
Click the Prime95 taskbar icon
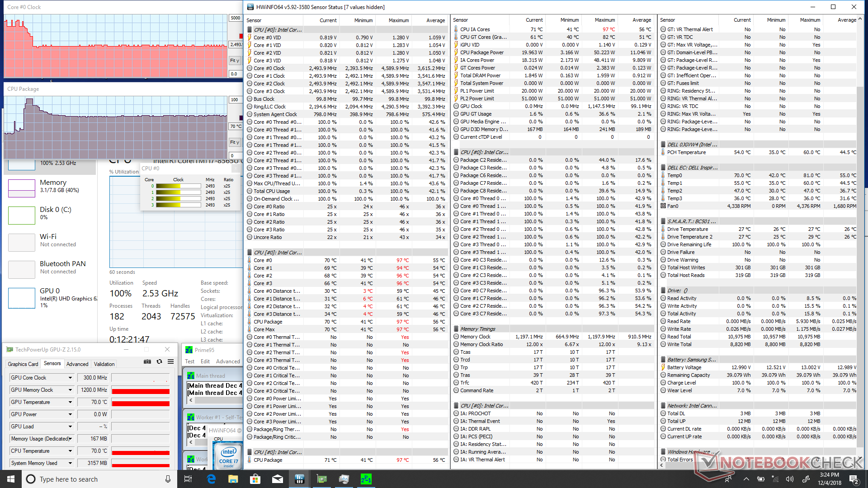click(366, 479)
